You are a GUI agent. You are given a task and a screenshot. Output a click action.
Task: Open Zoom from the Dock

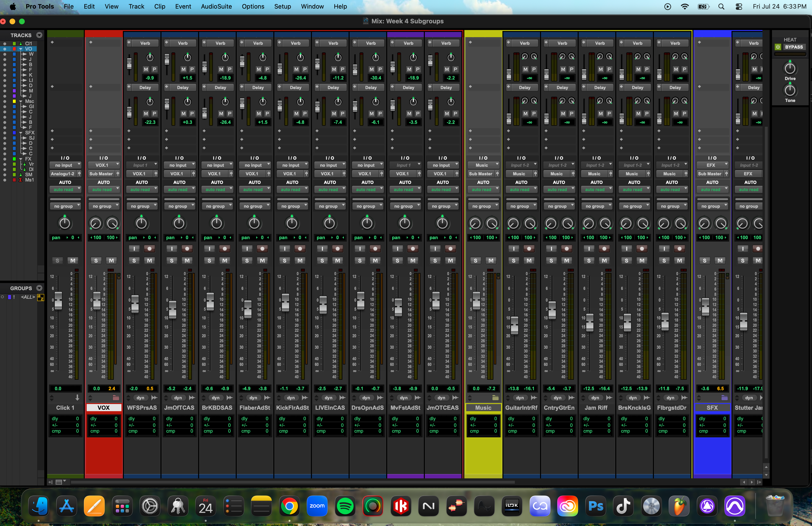pos(317,506)
